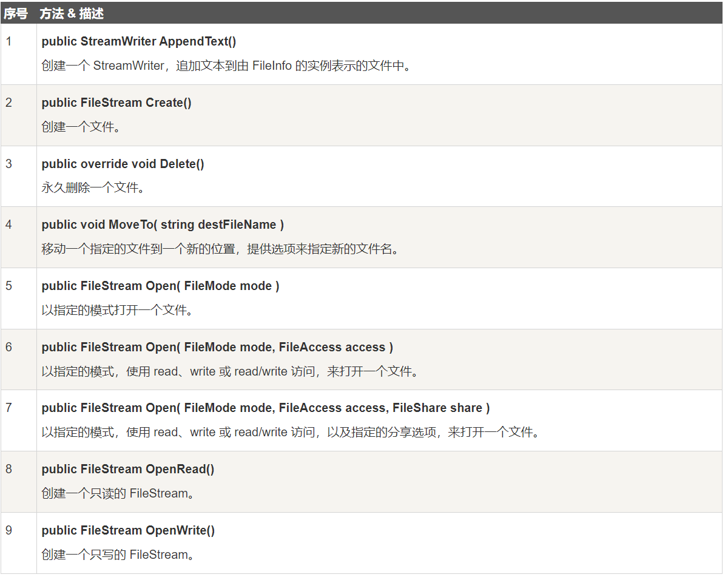This screenshot has height=577, width=728.
Task: Click description about 追加文本 to FileInfo file
Action: [x=226, y=66]
